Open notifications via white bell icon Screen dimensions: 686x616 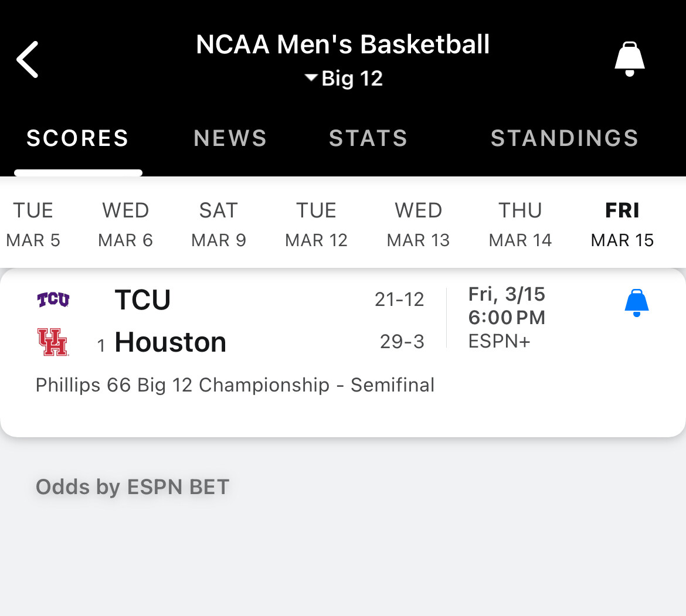point(629,59)
